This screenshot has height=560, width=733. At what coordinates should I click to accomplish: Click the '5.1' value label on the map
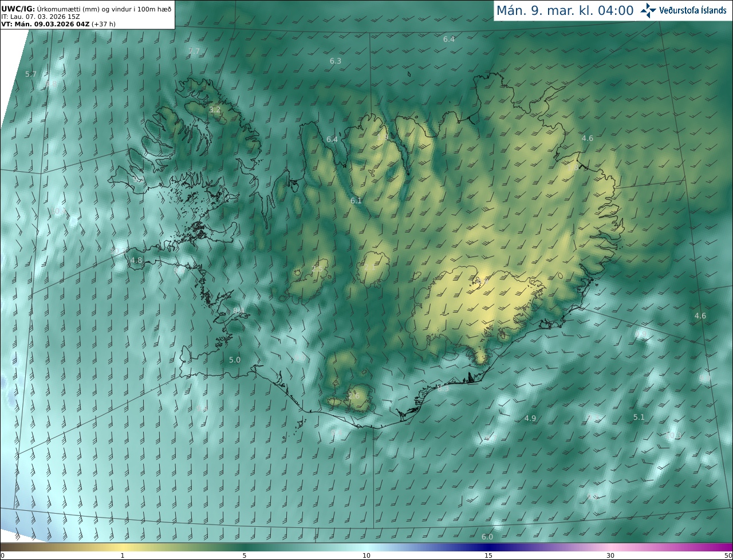(639, 417)
